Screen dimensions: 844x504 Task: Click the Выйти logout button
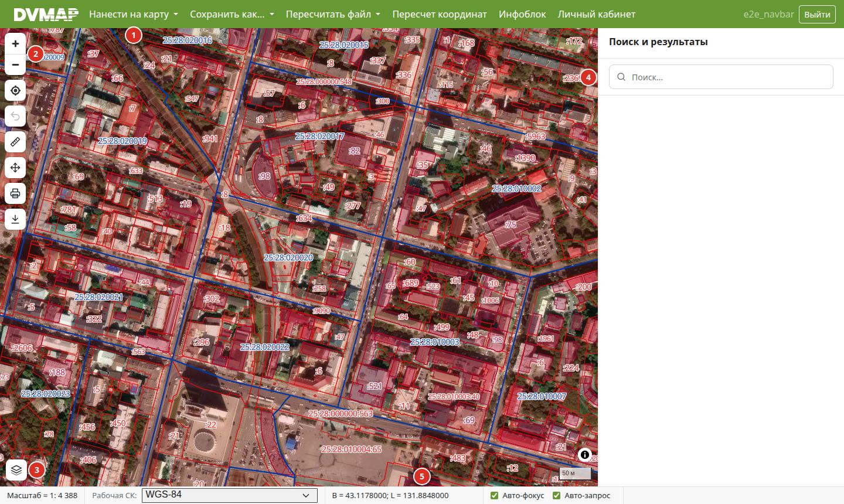[817, 14]
